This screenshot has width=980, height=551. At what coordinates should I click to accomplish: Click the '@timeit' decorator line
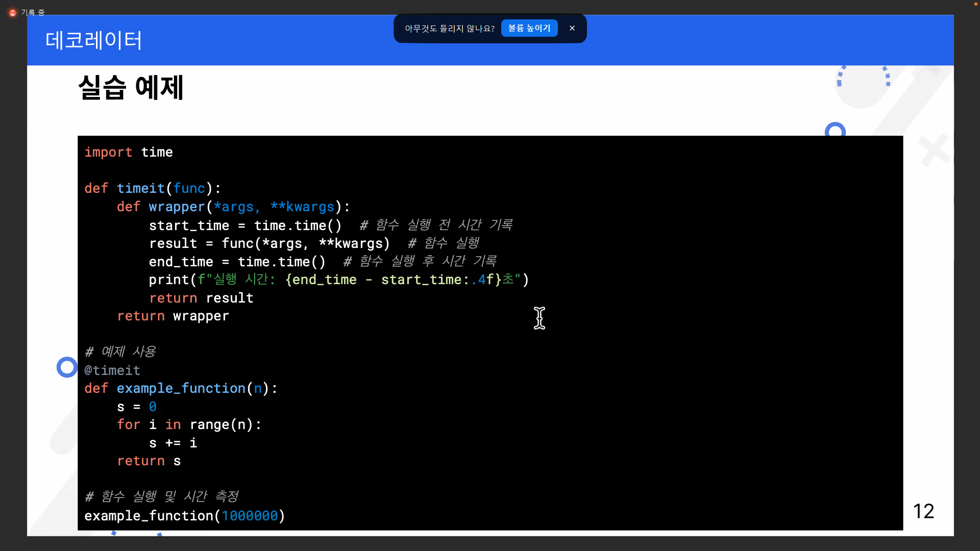[x=112, y=370]
